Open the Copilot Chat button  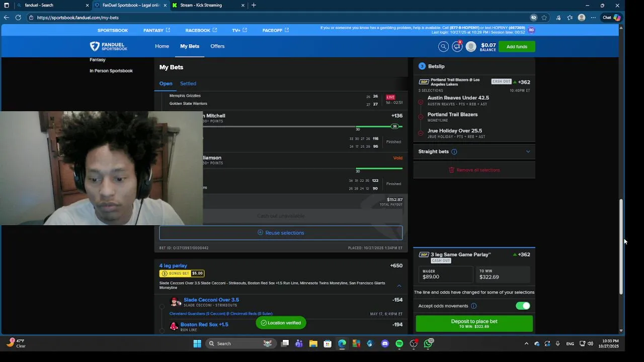612,18
